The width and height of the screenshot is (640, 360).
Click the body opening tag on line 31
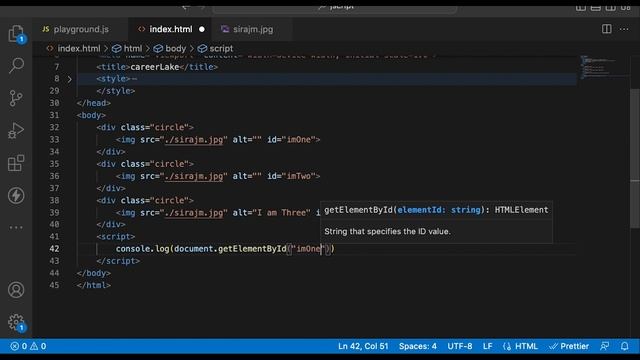pos(91,115)
